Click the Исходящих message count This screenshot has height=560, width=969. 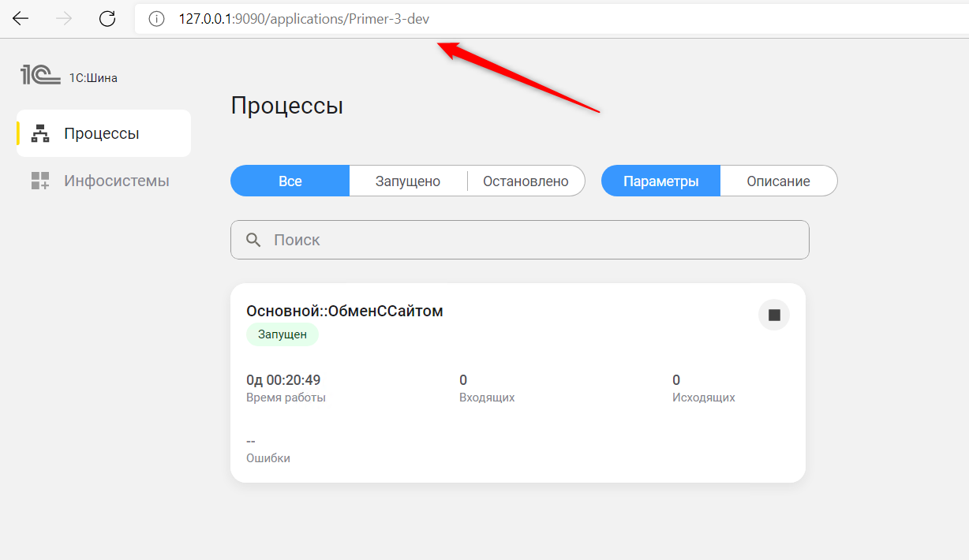click(x=676, y=380)
